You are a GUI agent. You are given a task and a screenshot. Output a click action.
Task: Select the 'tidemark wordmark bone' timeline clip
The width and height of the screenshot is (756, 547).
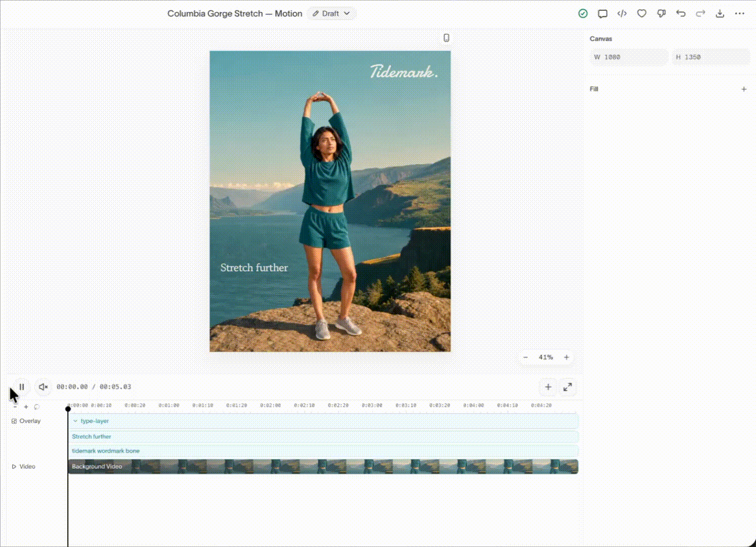click(x=323, y=451)
